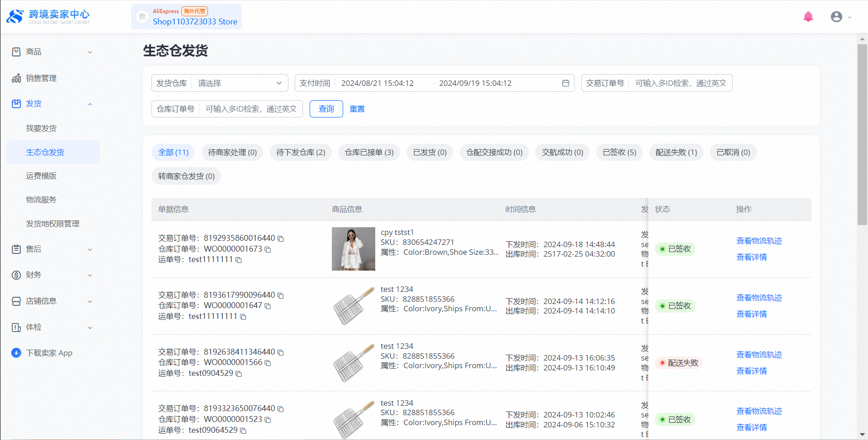868x440 pixels.
Task: Click the 店铺信息 sidebar icon
Action: click(16, 301)
